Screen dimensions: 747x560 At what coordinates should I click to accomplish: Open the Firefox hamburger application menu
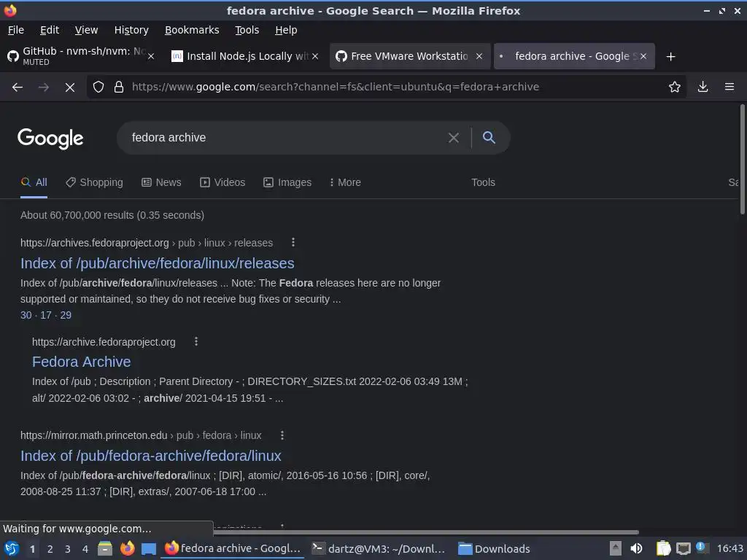coord(729,87)
